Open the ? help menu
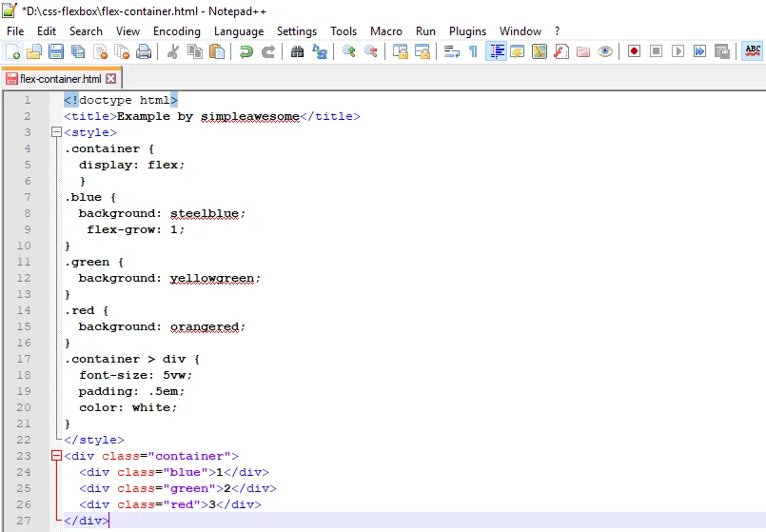The height and width of the screenshot is (532, 766). (x=558, y=31)
